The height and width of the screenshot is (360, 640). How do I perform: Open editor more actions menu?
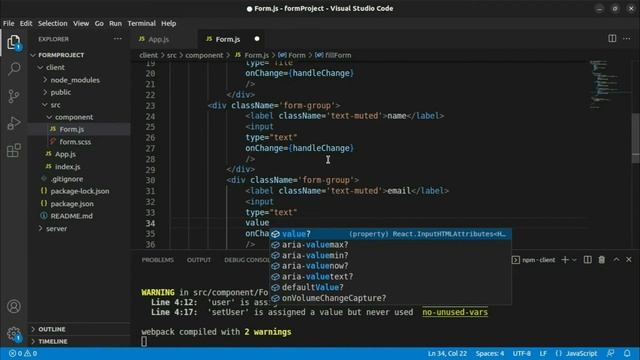tap(626, 38)
